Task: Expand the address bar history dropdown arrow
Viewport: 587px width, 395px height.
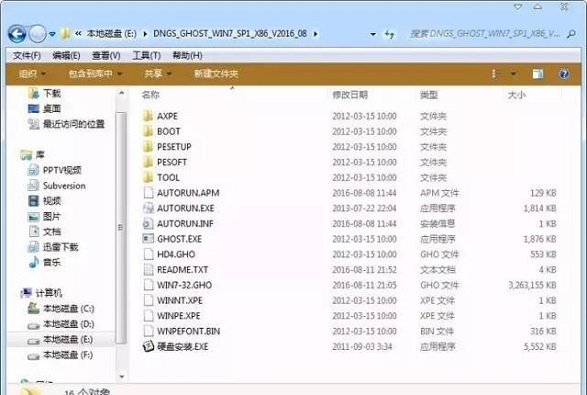Action: pyautogui.click(x=373, y=34)
